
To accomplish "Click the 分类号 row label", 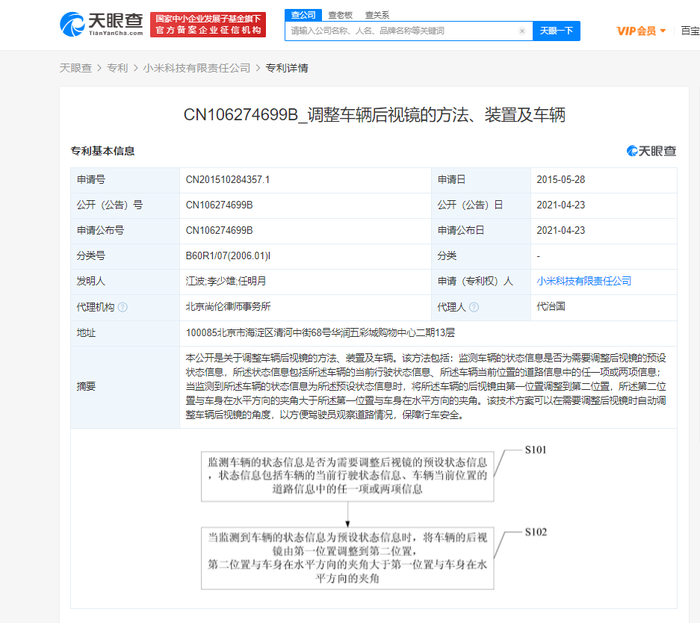I will pos(91,256).
